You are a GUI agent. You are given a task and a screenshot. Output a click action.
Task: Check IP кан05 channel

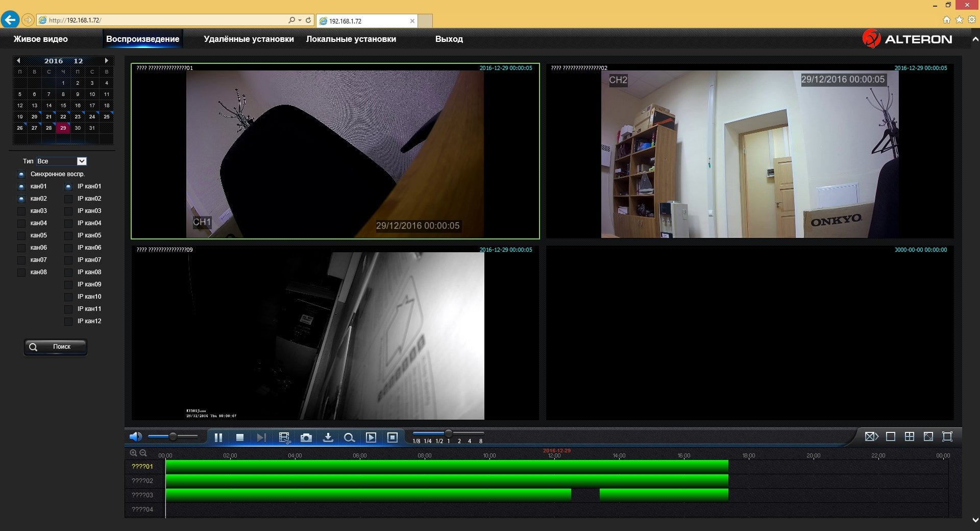68,235
